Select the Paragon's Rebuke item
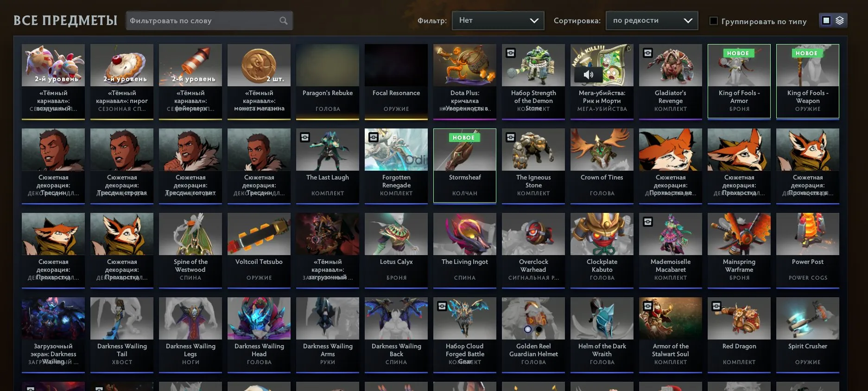868x391 pixels. 328,81
